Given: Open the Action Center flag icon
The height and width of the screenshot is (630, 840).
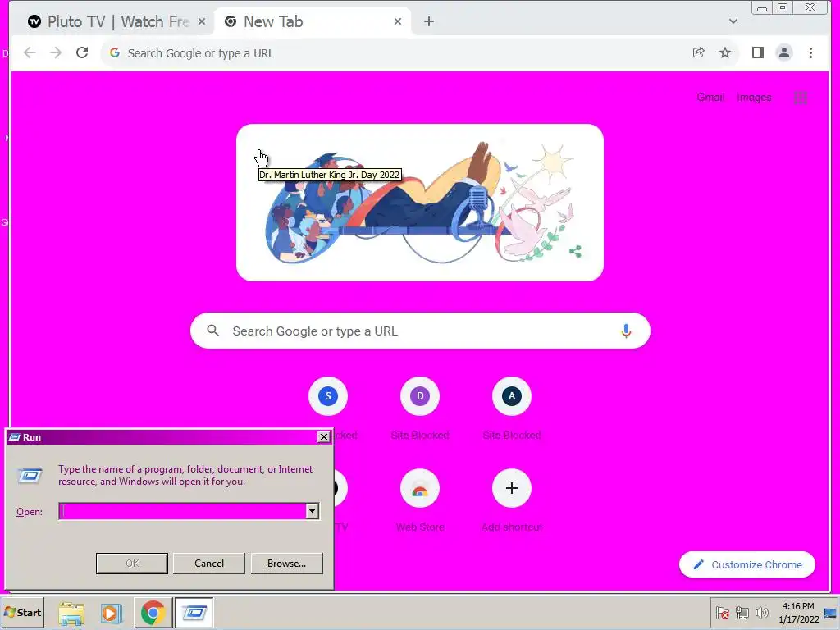Looking at the screenshot, I should tap(722, 612).
